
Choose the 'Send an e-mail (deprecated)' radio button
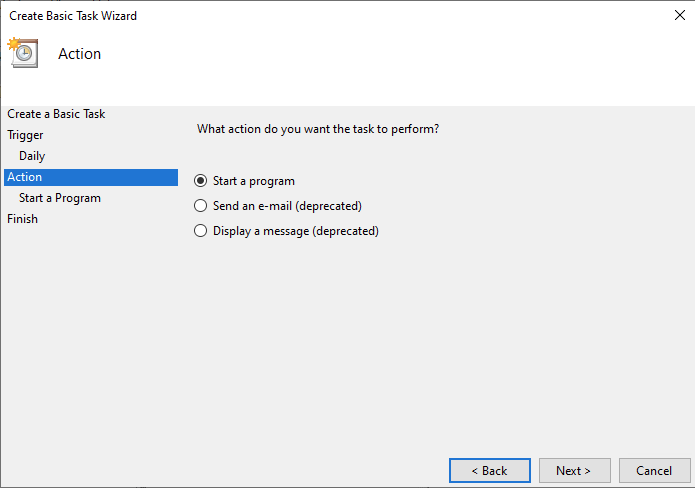click(x=200, y=206)
